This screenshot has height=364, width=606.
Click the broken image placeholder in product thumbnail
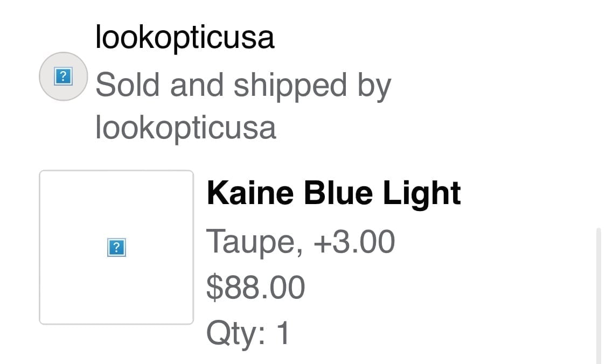click(116, 247)
